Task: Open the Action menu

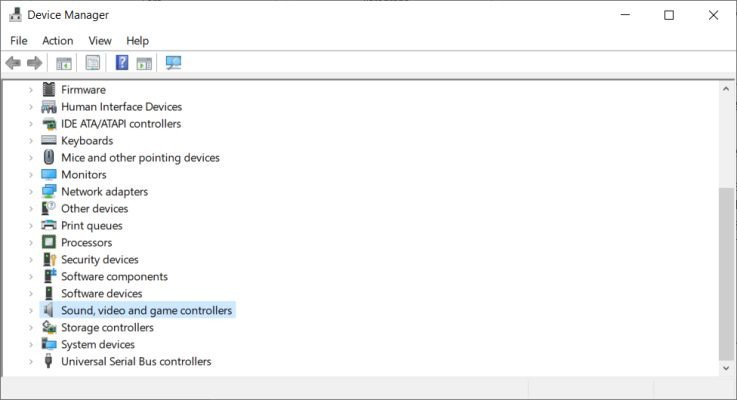Action: (x=57, y=40)
